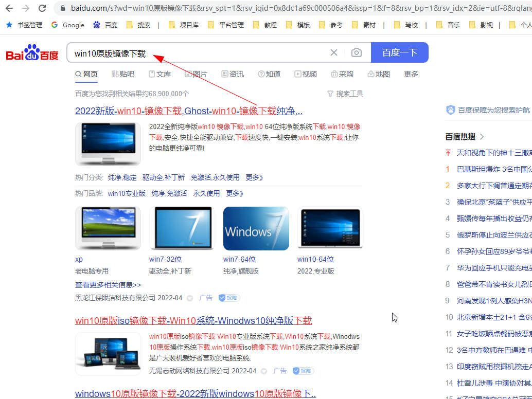Click 驱动全,补丁新 category link
The height and width of the screenshot is (399, 532).
(x=164, y=177)
